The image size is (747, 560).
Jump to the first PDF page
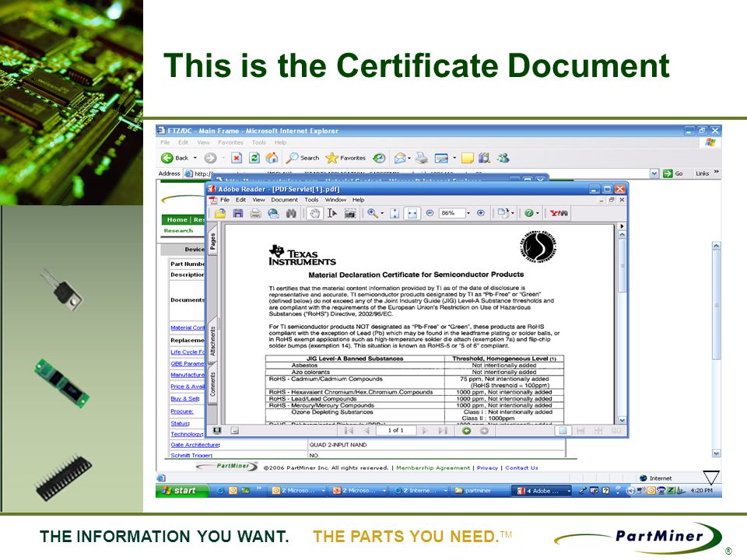click(x=349, y=430)
